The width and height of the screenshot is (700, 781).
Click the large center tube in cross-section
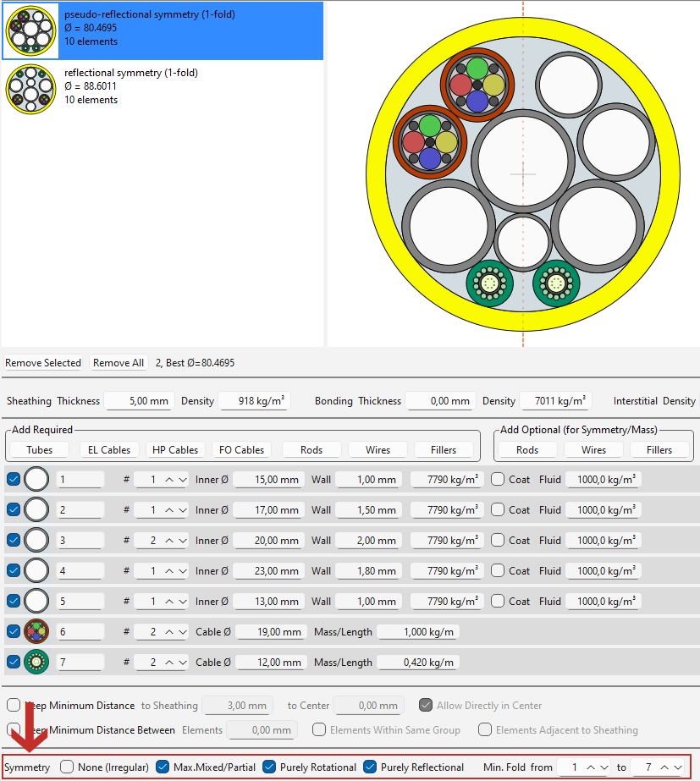[x=522, y=161]
